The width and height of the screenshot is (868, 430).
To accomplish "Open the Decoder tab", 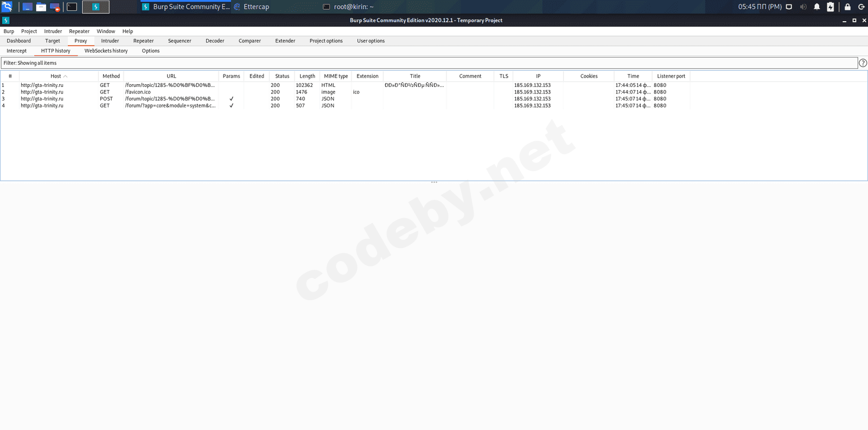I will click(215, 41).
